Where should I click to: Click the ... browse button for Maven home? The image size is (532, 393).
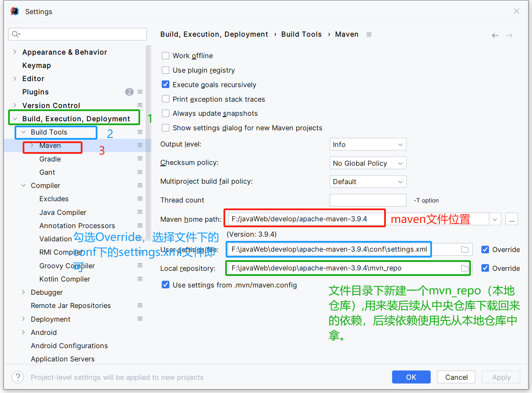[x=512, y=219]
